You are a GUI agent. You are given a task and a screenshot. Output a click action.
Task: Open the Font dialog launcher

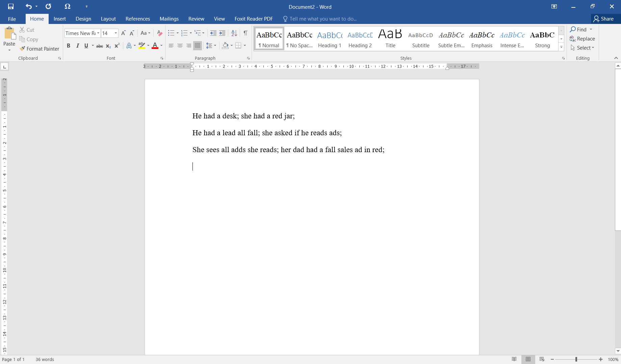[x=162, y=58]
